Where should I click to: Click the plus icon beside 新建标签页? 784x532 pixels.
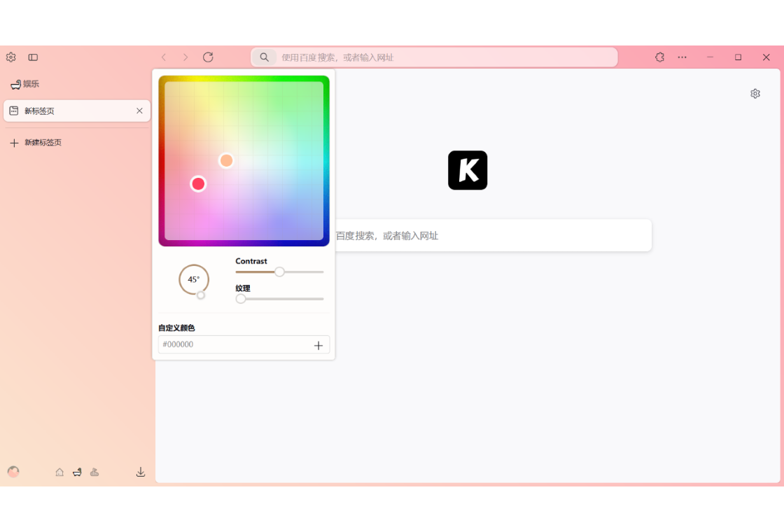pos(14,143)
